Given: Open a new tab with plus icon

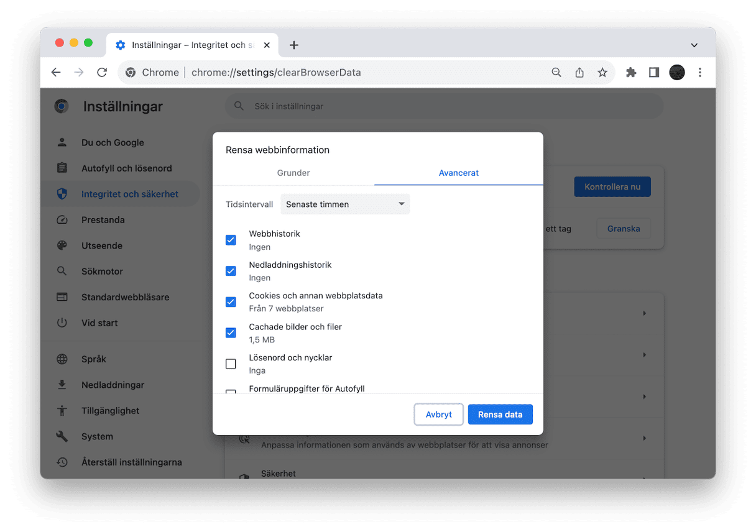Looking at the screenshot, I should [x=294, y=45].
